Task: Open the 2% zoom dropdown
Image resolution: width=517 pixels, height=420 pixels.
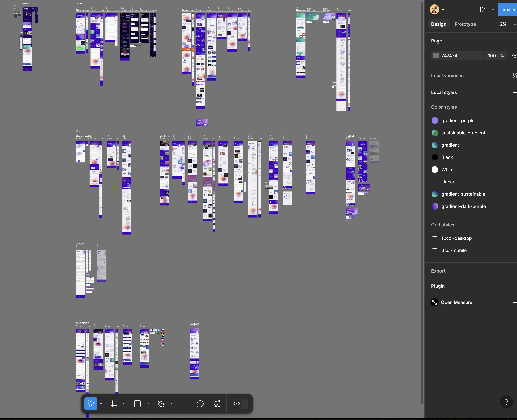Action: click(x=508, y=24)
